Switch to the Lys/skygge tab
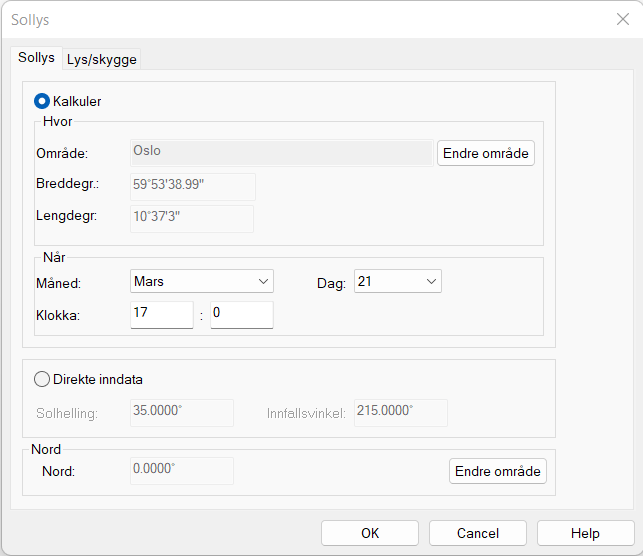This screenshot has height=556, width=643. (x=102, y=59)
